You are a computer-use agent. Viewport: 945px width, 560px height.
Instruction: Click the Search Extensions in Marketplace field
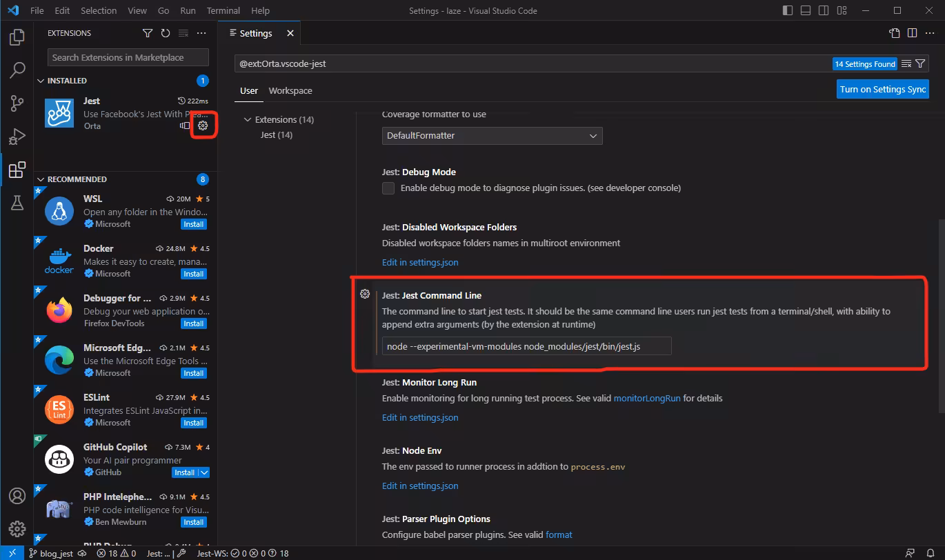[x=128, y=57]
